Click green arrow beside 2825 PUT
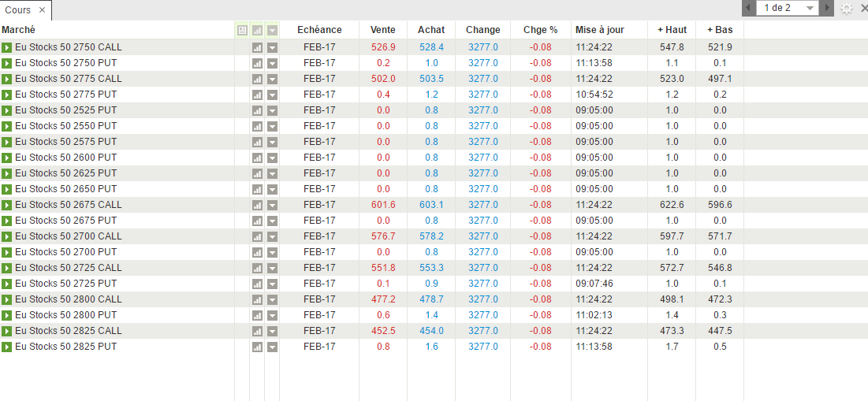 click(7, 347)
